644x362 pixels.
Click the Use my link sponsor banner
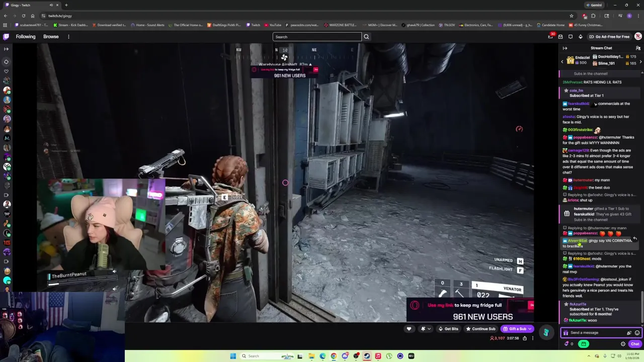click(470, 311)
